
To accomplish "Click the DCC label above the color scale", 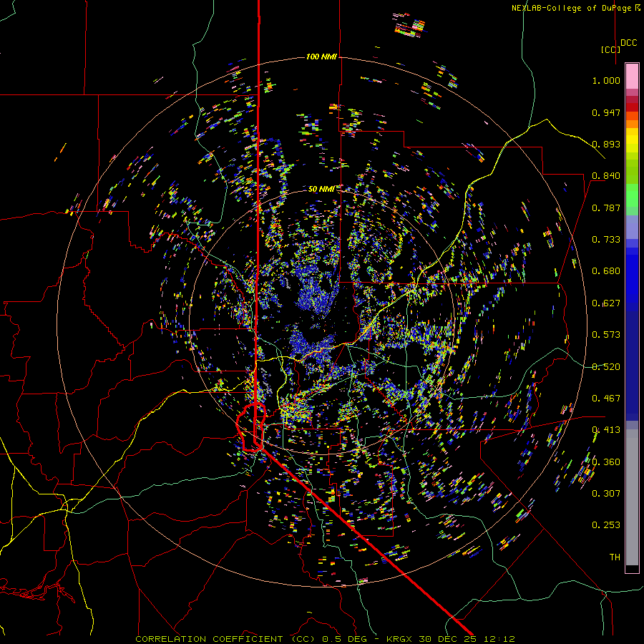I will [628, 43].
